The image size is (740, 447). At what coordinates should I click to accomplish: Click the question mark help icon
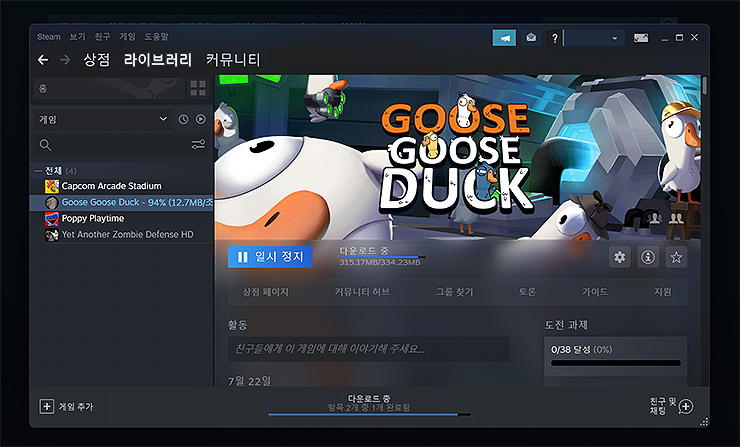click(x=555, y=38)
